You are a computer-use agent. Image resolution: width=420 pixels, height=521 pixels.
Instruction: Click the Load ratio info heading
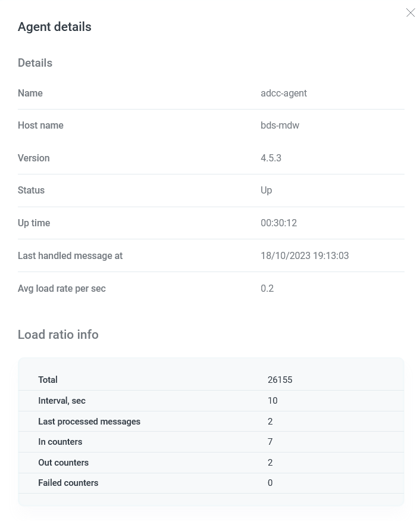[58, 335]
